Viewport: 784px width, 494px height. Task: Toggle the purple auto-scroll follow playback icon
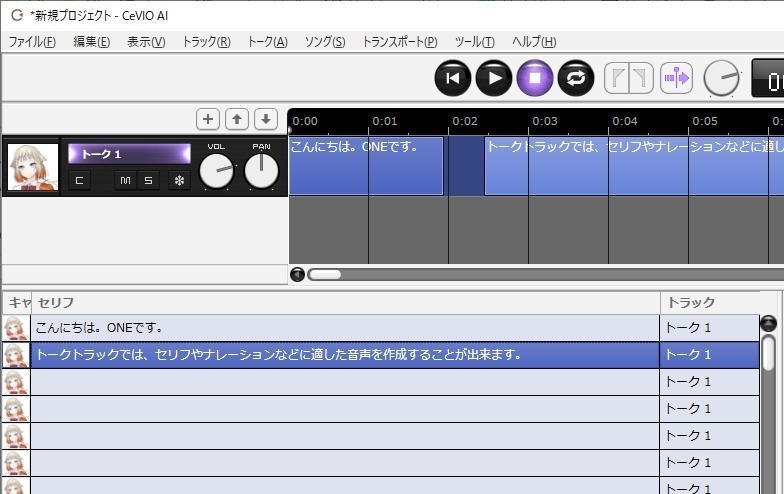tap(676, 78)
